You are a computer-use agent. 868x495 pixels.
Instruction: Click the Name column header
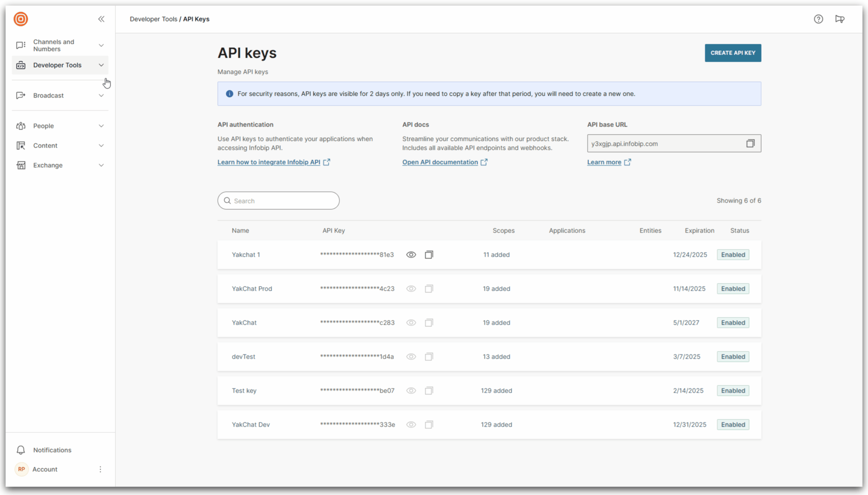(240, 230)
